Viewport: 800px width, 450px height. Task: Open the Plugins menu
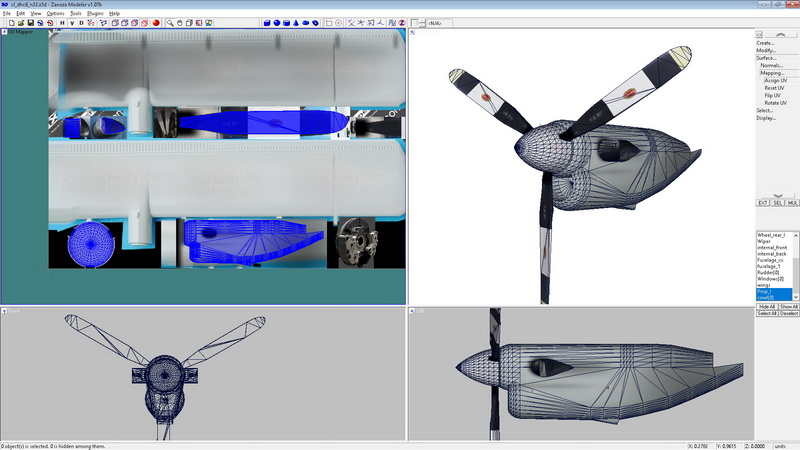tap(95, 13)
